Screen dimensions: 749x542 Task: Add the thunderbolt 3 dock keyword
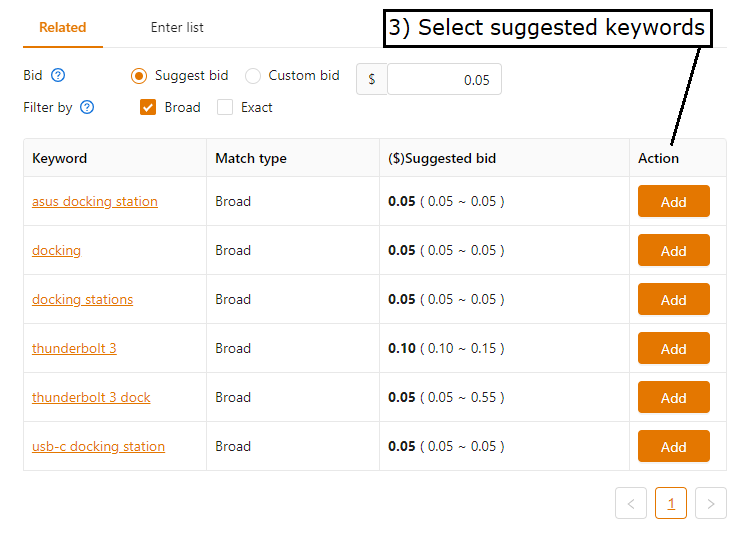pyautogui.click(x=674, y=397)
